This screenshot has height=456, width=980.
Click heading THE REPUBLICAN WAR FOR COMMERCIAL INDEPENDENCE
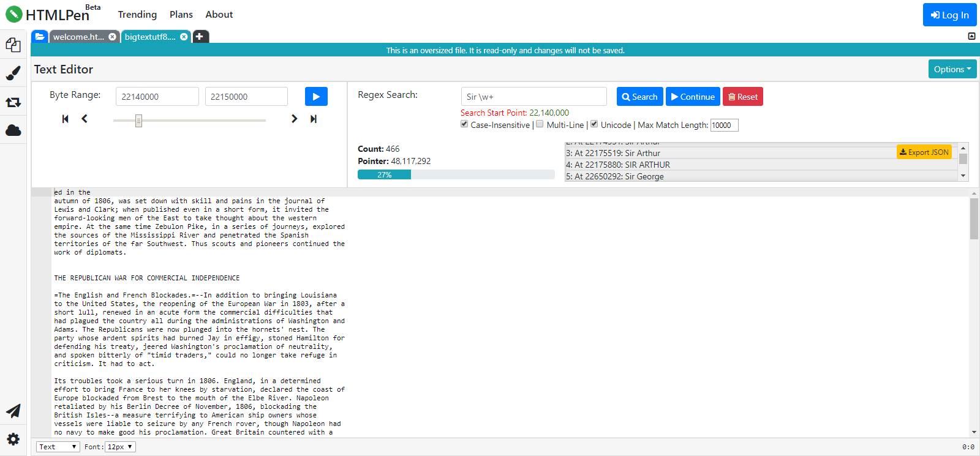tap(147, 278)
